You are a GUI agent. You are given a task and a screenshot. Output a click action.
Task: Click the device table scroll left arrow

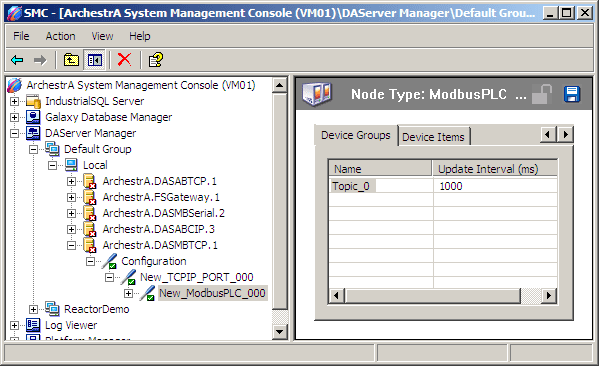336,295
